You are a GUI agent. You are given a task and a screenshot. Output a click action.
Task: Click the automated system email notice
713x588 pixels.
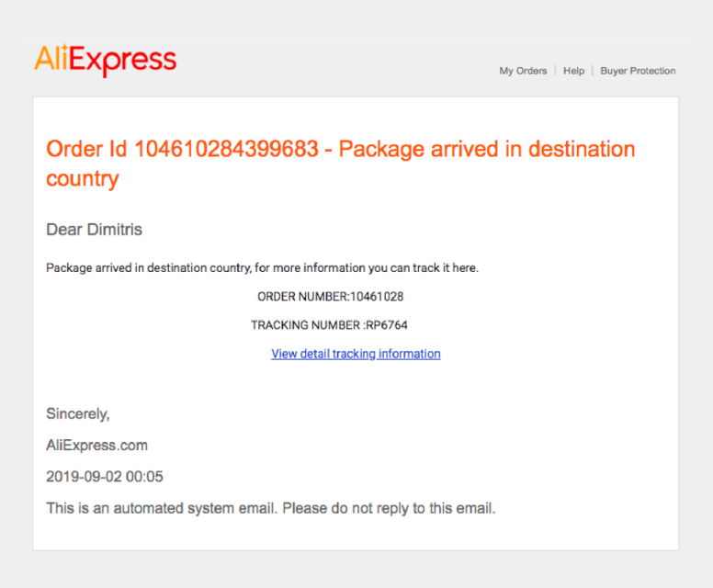tap(270, 508)
